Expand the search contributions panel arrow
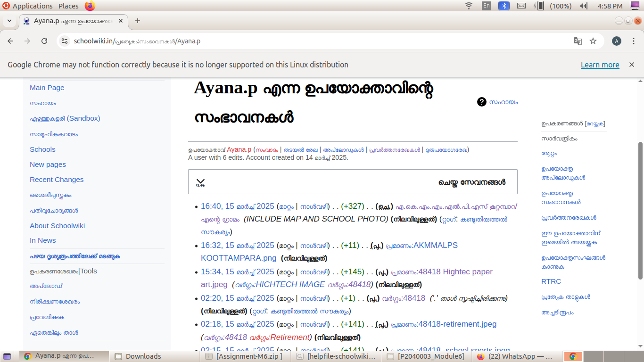Image resolution: width=644 pixels, height=362 pixels. pyautogui.click(x=200, y=182)
